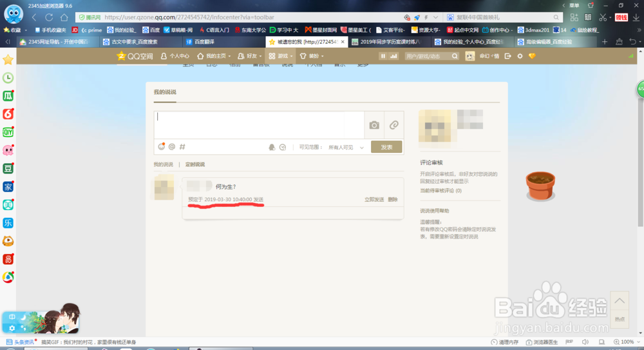This screenshot has width=644, height=350.
Task: Click the yellow diamond VIP icon
Action: pos(532,56)
